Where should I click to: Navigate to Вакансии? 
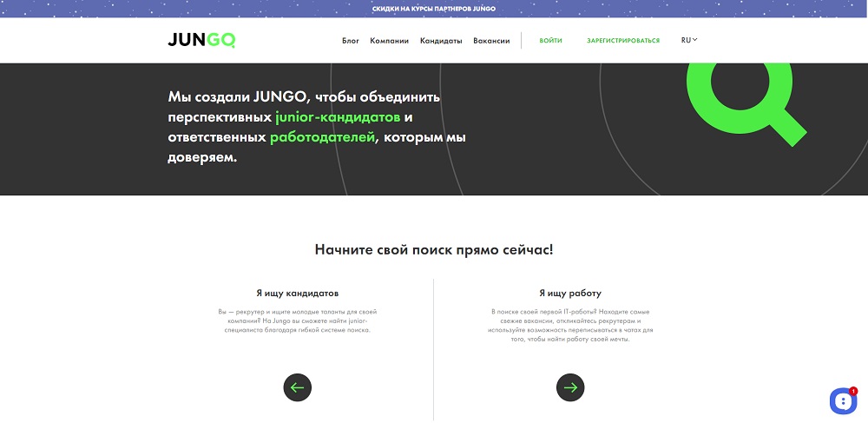tap(491, 41)
